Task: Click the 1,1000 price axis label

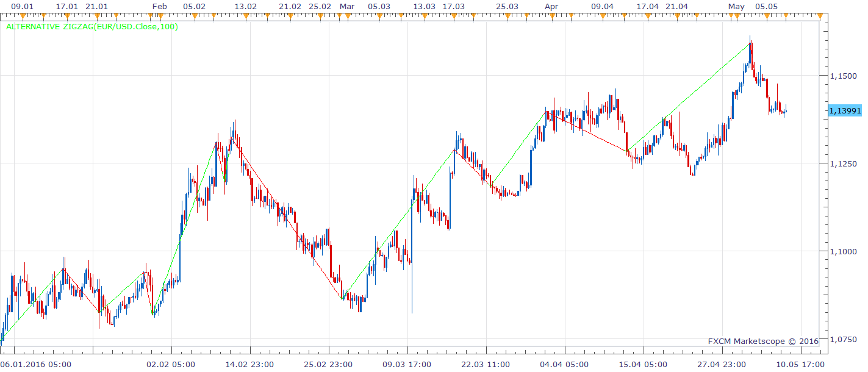Action: tap(845, 251)
